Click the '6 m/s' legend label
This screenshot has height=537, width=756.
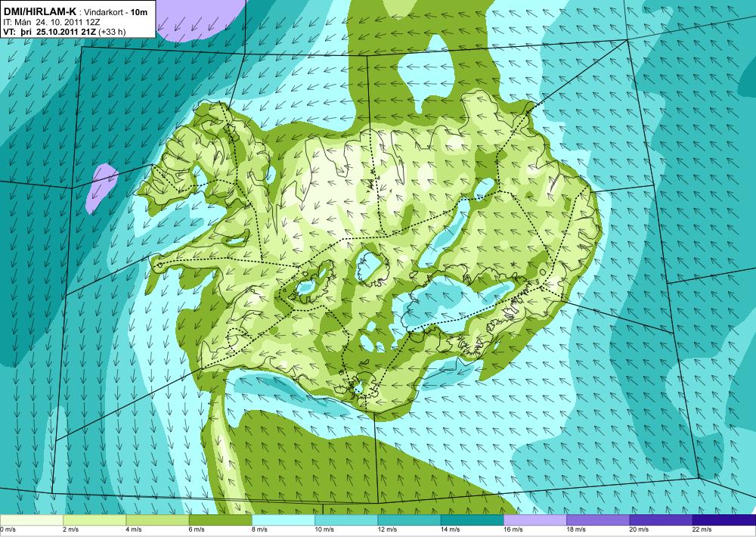pos(197,529)
